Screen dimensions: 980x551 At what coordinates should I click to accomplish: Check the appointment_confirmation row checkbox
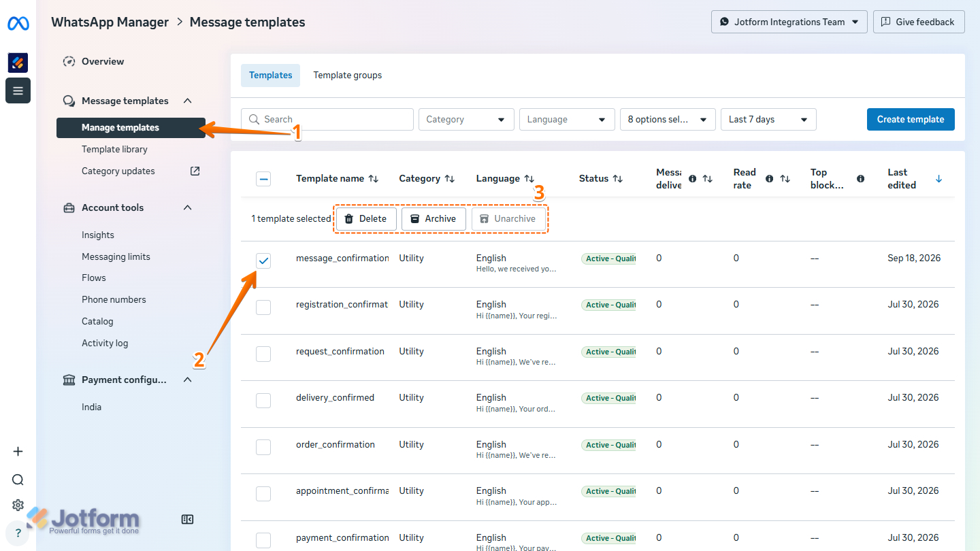click(x=263, y=494)
